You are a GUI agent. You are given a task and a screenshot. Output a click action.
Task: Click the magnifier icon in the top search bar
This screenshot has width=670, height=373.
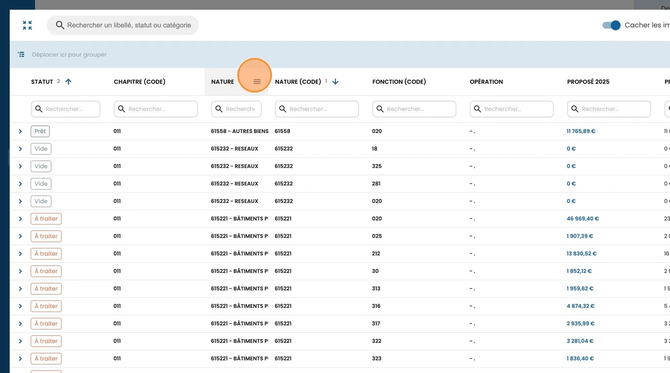(60, 25)
